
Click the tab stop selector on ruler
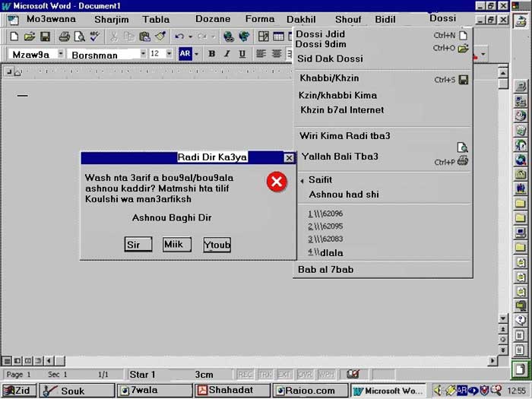9,72
